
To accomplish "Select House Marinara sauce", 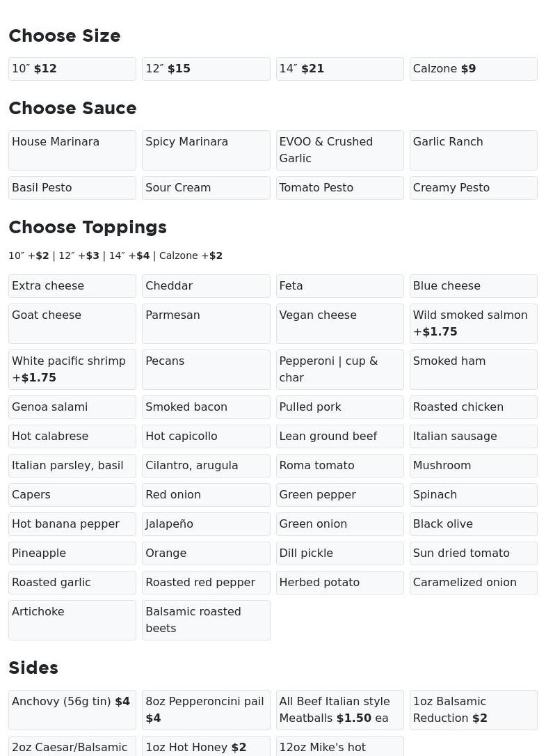I will point(72,150).
